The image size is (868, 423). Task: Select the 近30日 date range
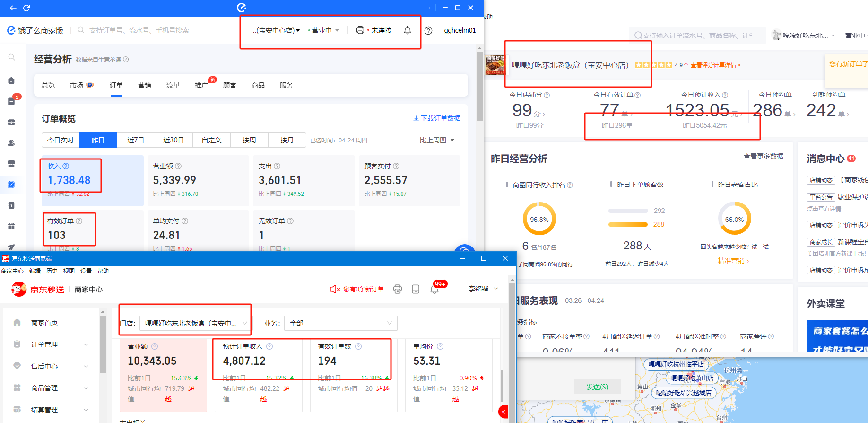pyautogui.click(x=174, y=140)
